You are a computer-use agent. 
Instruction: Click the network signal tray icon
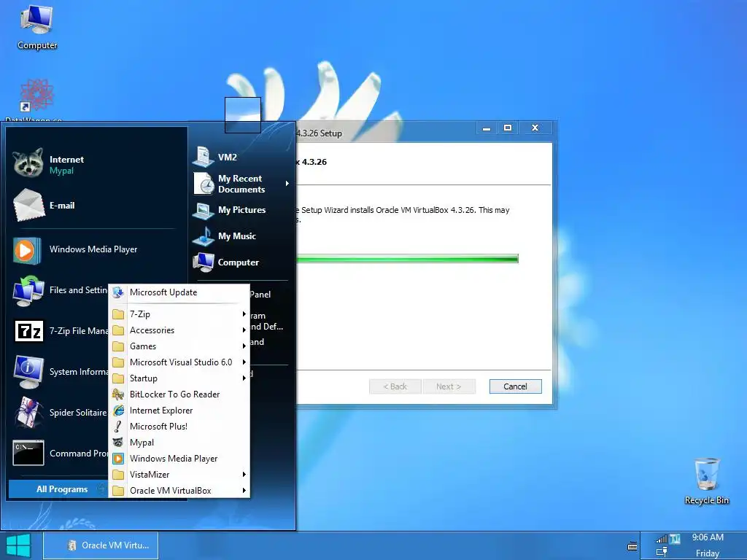[662, 539]
